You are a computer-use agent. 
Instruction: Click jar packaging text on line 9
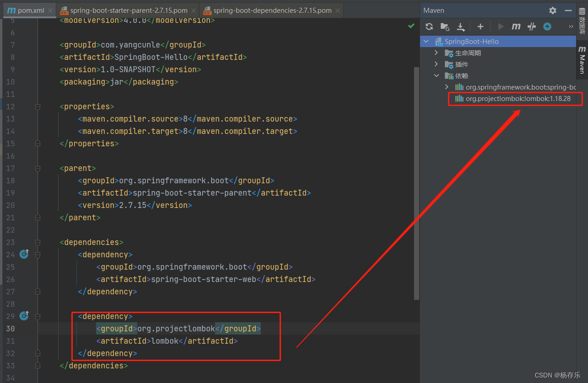pos(117,82)
